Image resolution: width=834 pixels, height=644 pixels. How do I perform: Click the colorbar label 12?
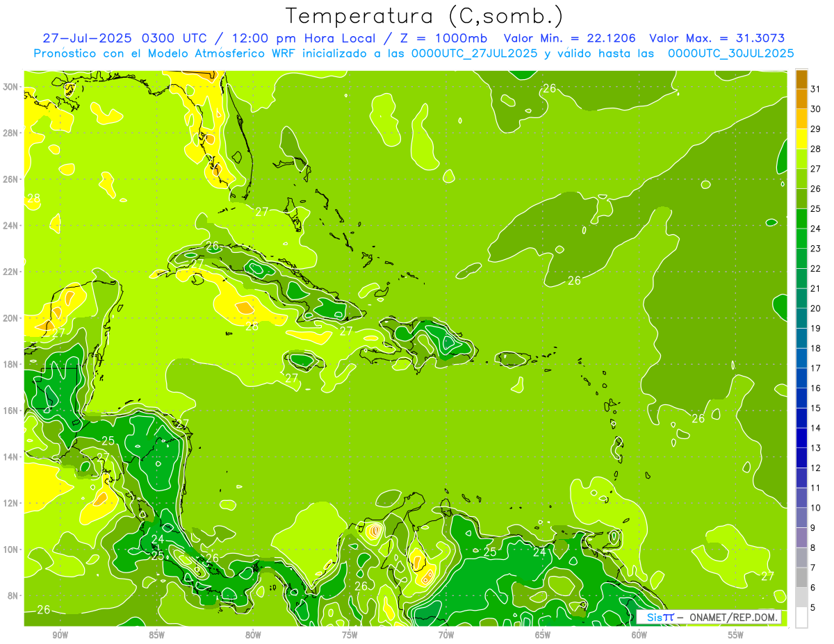(x=816, y=468)
